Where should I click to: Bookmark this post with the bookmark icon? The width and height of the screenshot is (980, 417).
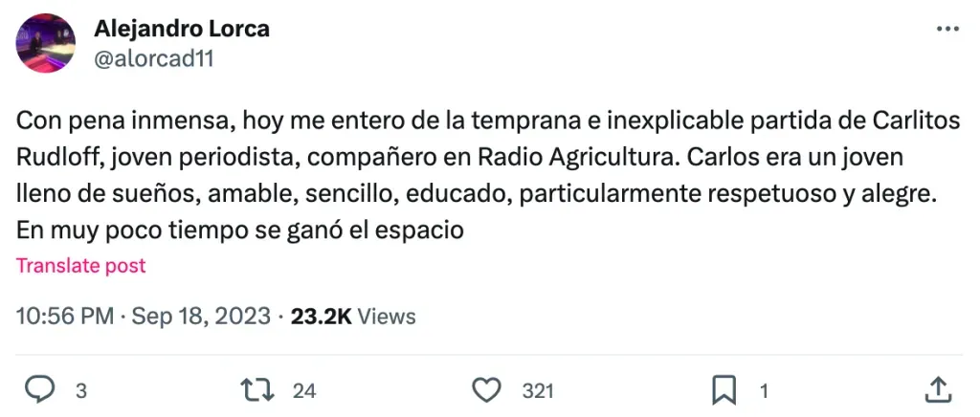724,389
